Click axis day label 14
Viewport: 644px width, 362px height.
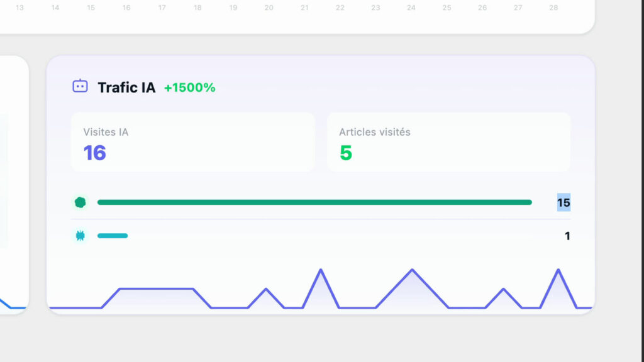[55, 8]
